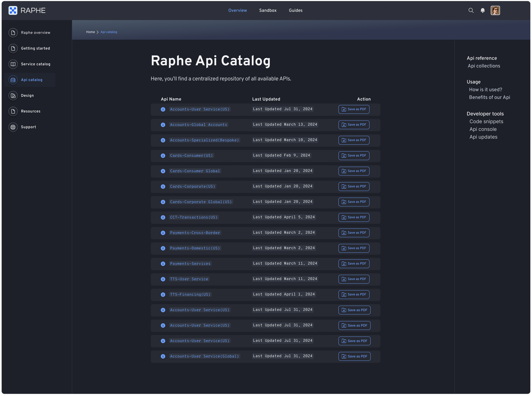The image size is (532, 396).
Task: Go to Resources in sidebar
Action: [31, 111]
